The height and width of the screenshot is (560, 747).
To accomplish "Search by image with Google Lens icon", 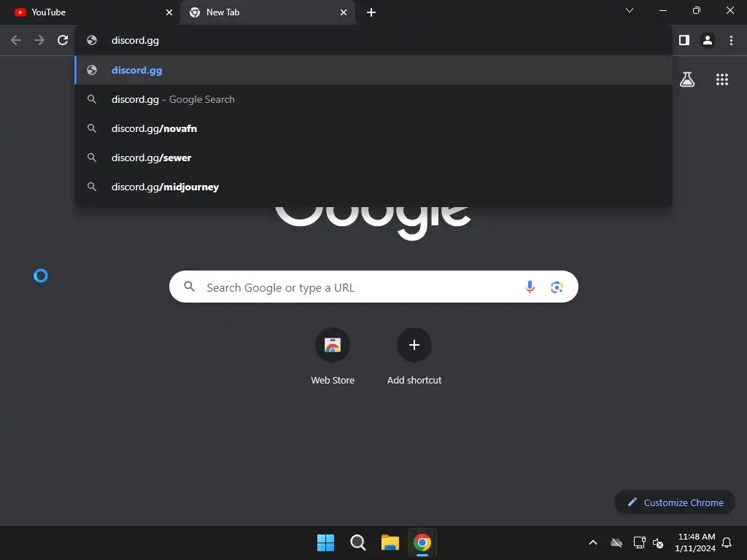I will (557, 287).
